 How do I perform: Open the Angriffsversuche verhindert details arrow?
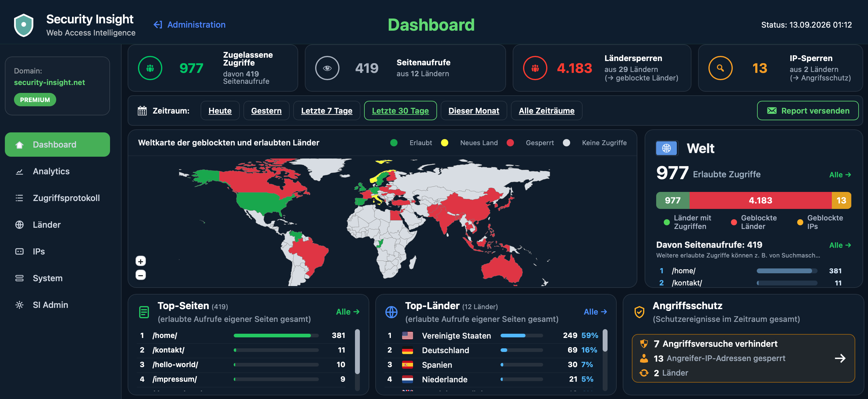click(x=840, y=358)
